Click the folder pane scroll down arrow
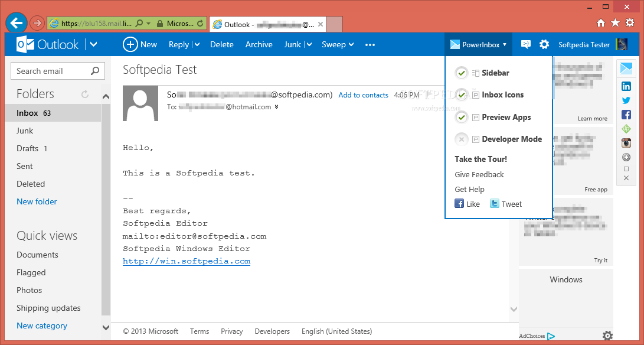The image size is (644, 345). click(106, 328)
